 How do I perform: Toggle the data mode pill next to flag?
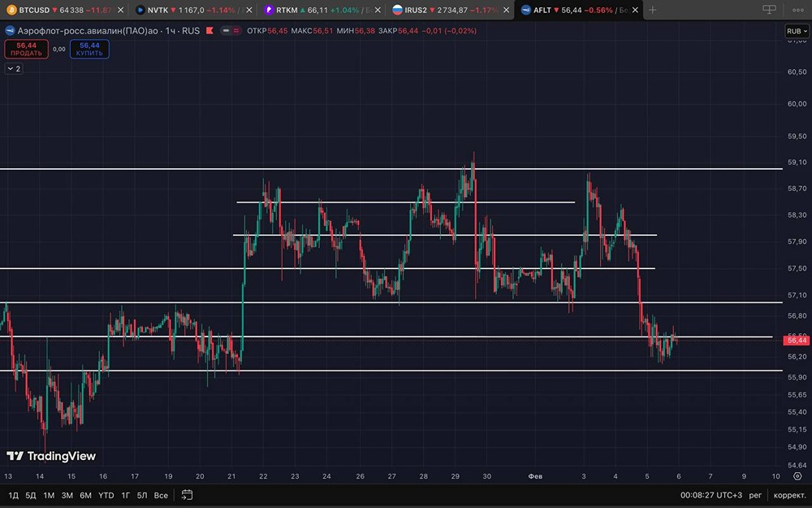[x=231, y=31]
